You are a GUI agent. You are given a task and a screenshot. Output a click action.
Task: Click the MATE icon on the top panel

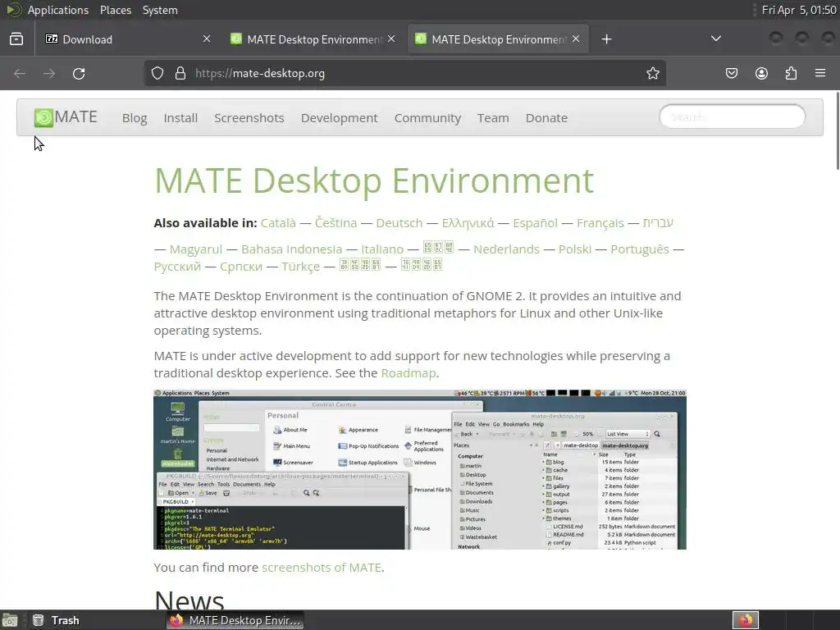(x=13, y=10)
